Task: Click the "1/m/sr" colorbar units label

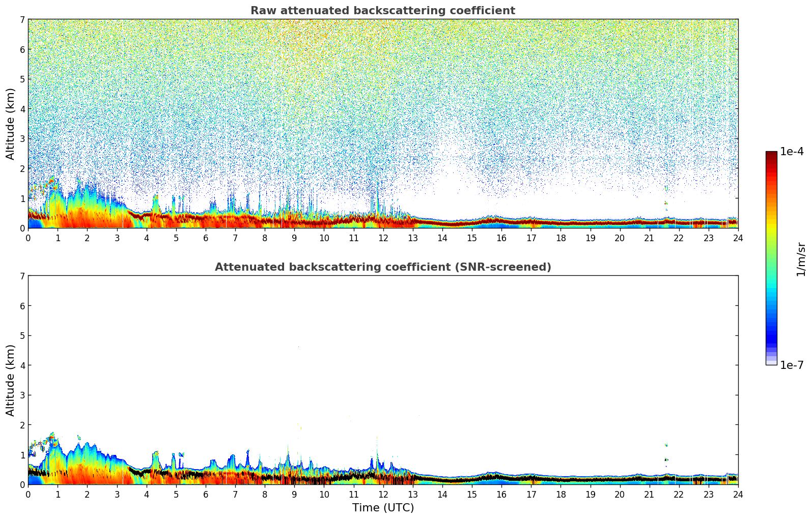Action: coord(801,258)
